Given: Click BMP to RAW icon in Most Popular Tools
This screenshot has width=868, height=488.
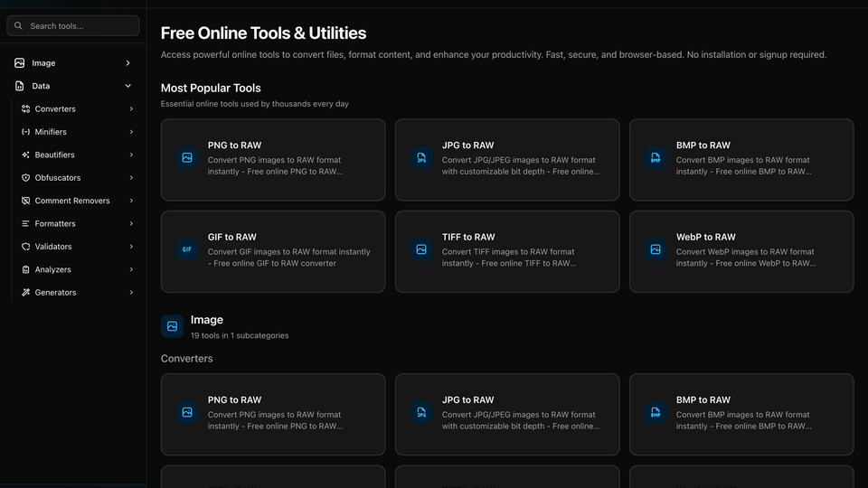Looking at the screenshot, I should pos(656,157).
